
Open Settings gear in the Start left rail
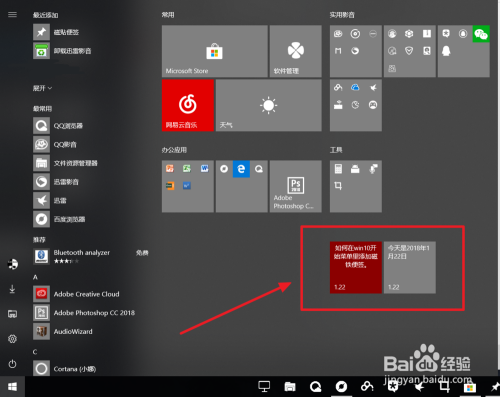(x=12, y=339)
